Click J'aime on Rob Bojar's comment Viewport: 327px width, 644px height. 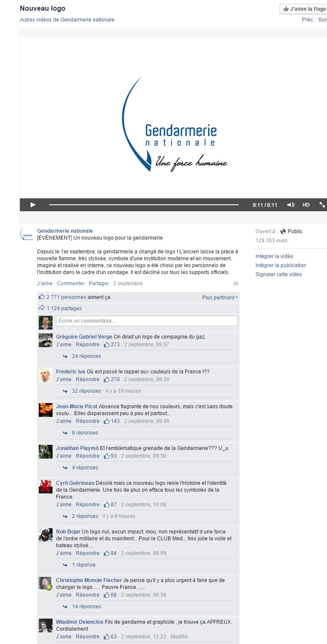64,553
